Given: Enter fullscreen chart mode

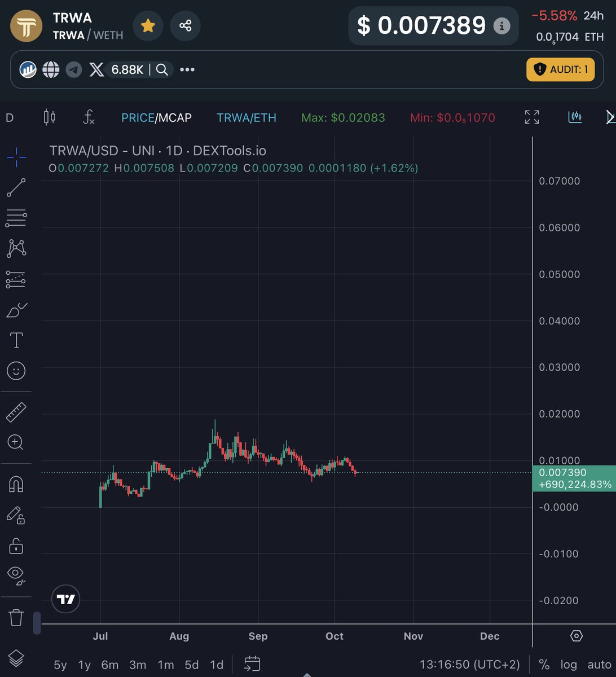Looking at the screenshot, I should pos(531,117).
